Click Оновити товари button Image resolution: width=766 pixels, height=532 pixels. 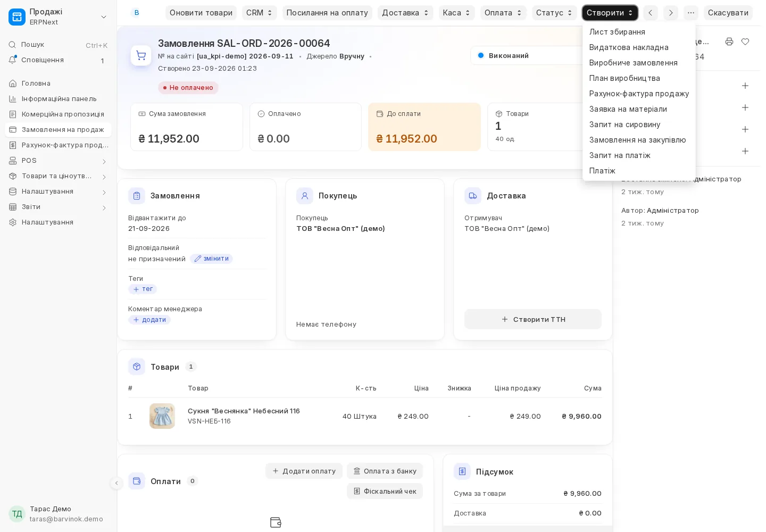pyautogui.click(x=201, y=13)
